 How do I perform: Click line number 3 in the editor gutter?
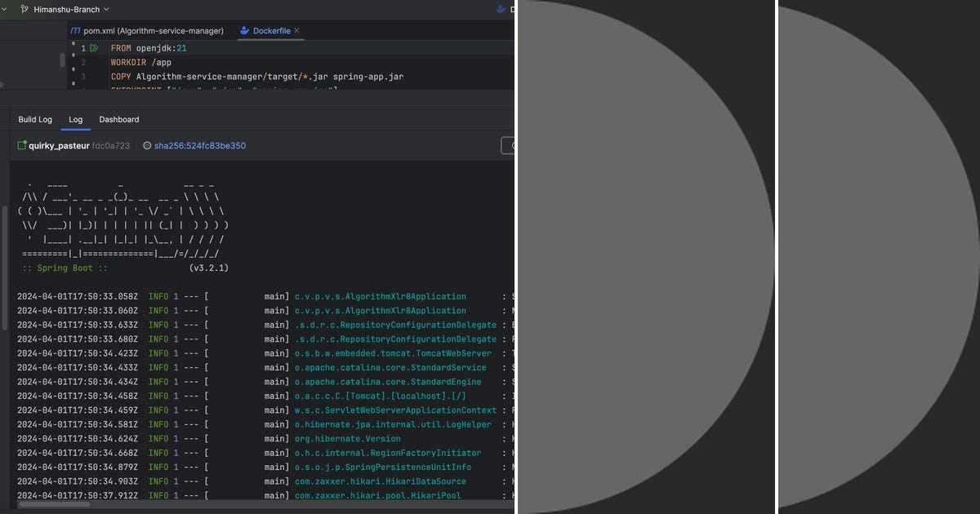pyautogui.click(x=82, y=76)
